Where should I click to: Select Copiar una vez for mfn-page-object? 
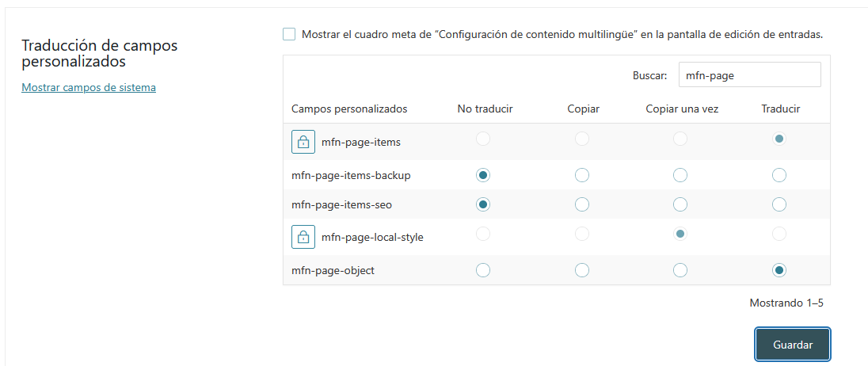(x=680, y=270)
